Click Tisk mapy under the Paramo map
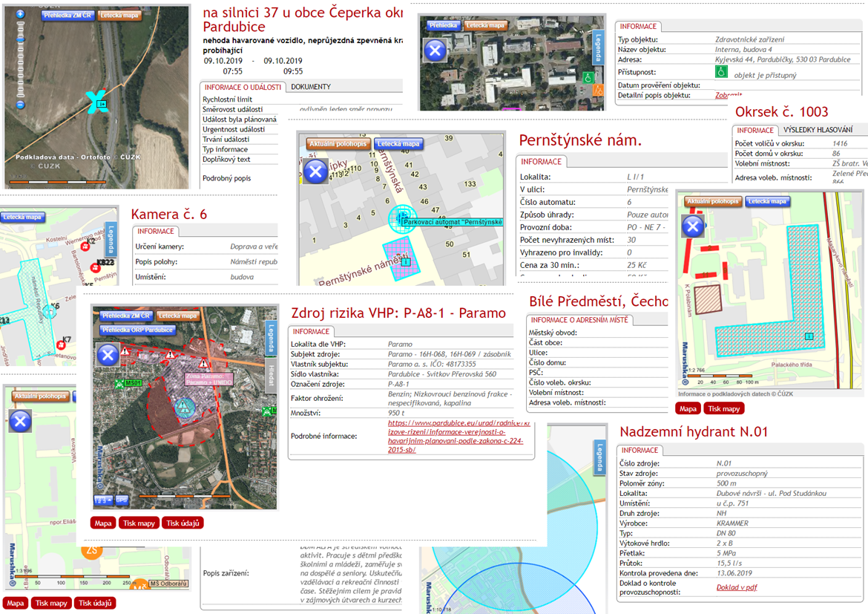 point(139,523)
